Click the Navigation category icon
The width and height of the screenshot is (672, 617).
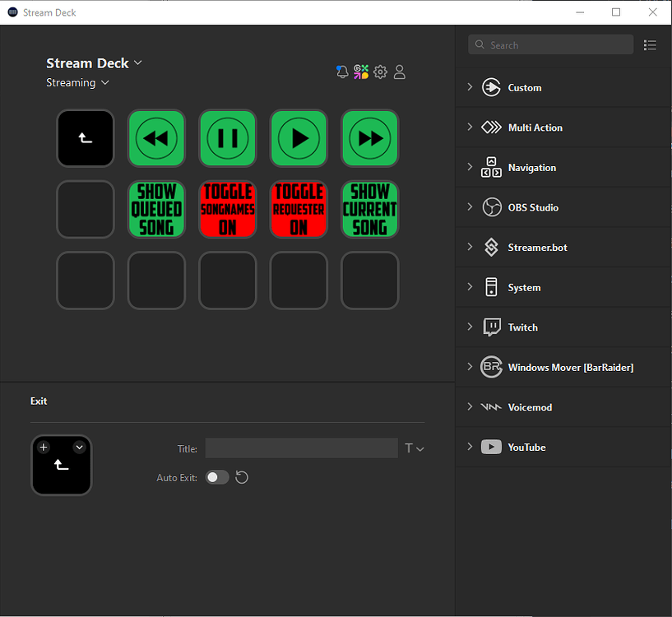(491, 167)
